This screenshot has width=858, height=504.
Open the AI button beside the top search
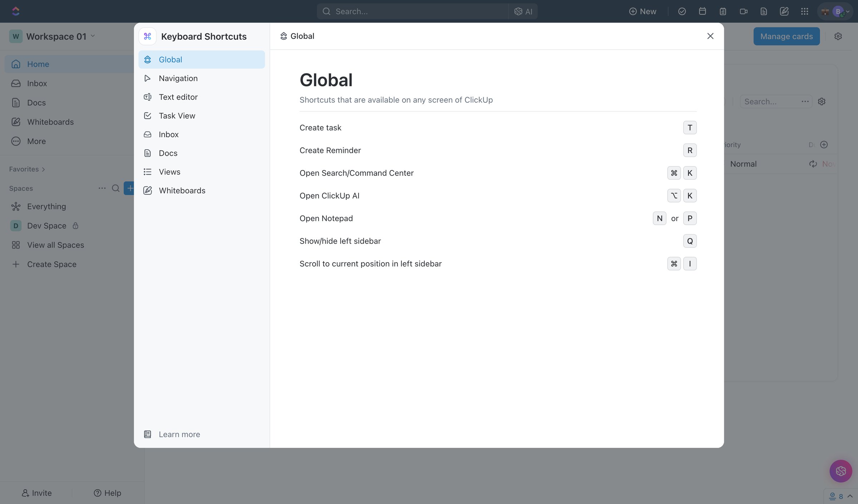click(x=523, y=11)
